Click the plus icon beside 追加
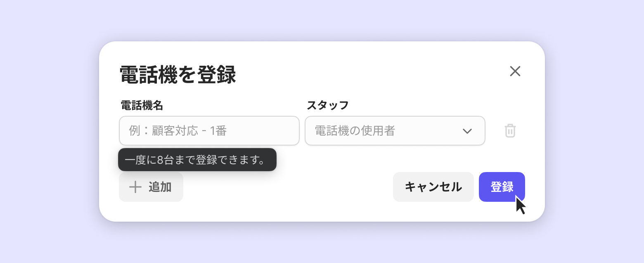This screenshot has height=263, width=644. coord(135,187)
